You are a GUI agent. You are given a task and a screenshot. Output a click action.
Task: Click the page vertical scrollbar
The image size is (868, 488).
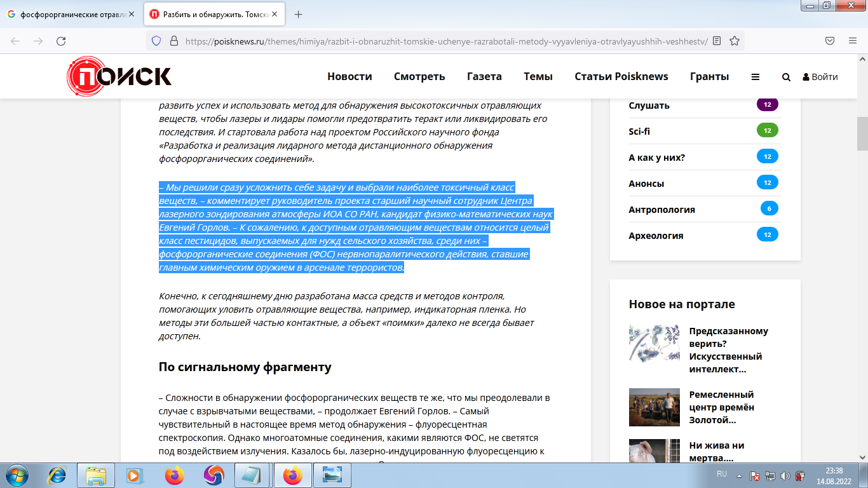coord(862,254)
